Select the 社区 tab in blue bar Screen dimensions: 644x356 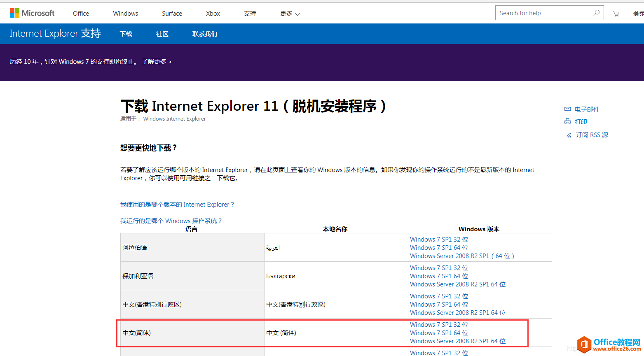click(x=162, y=34)
